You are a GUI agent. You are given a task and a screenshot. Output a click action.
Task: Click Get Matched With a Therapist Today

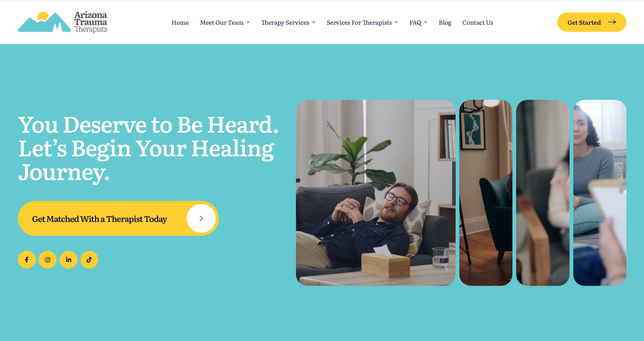99,219
